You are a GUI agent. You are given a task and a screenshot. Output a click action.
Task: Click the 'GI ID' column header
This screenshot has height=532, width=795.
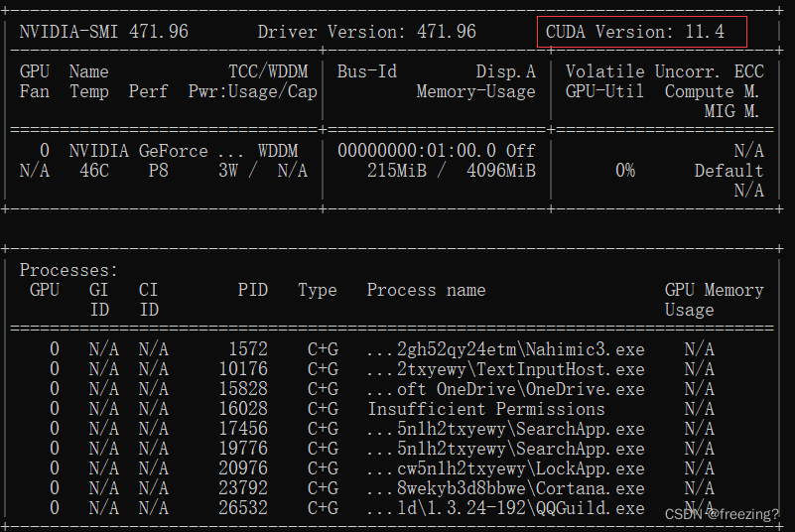tap(99, 300)
